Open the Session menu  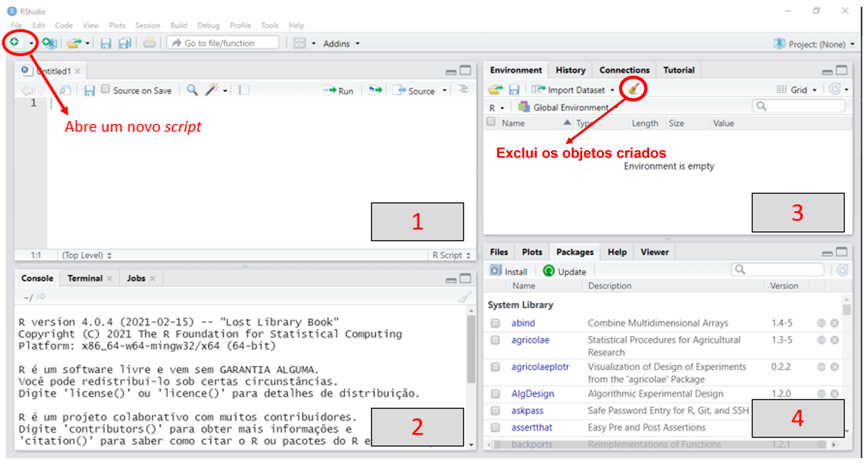coord(148,25)
